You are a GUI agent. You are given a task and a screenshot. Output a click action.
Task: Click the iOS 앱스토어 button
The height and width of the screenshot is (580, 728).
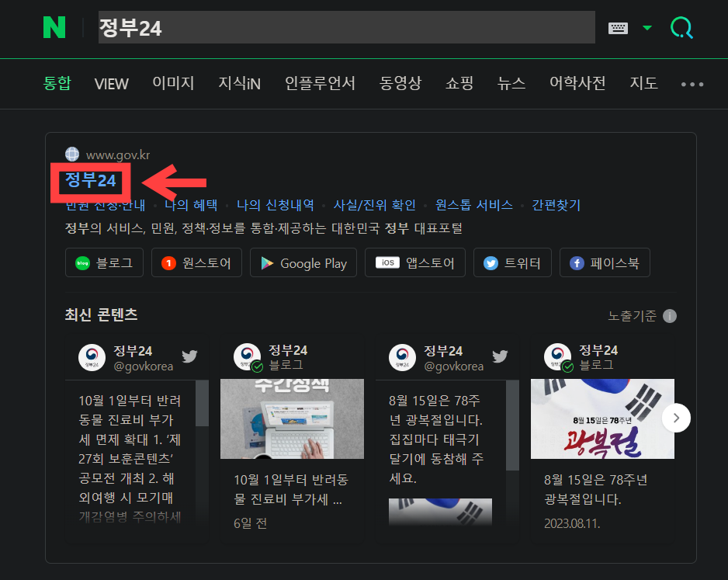(x=415, y=263)
